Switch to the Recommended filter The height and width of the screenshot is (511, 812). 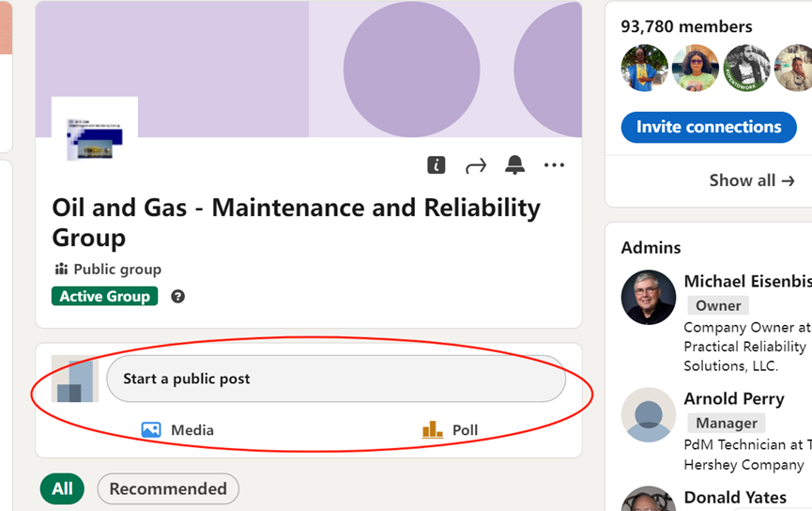pyautogui.click(x=168, y=488)
